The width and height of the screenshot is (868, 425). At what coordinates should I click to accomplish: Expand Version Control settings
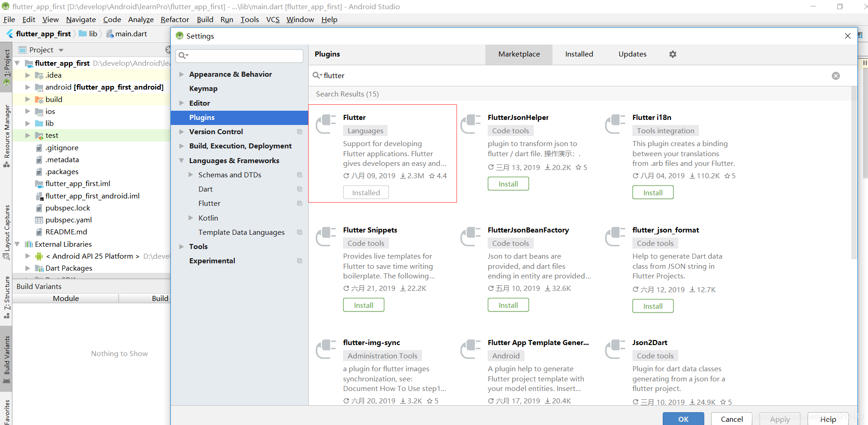click(x=181, y=132)
